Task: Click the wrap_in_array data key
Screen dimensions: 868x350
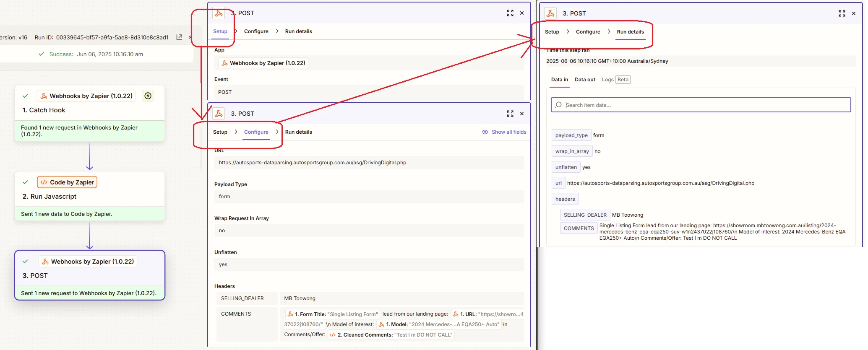Action: tap(572, 151)
